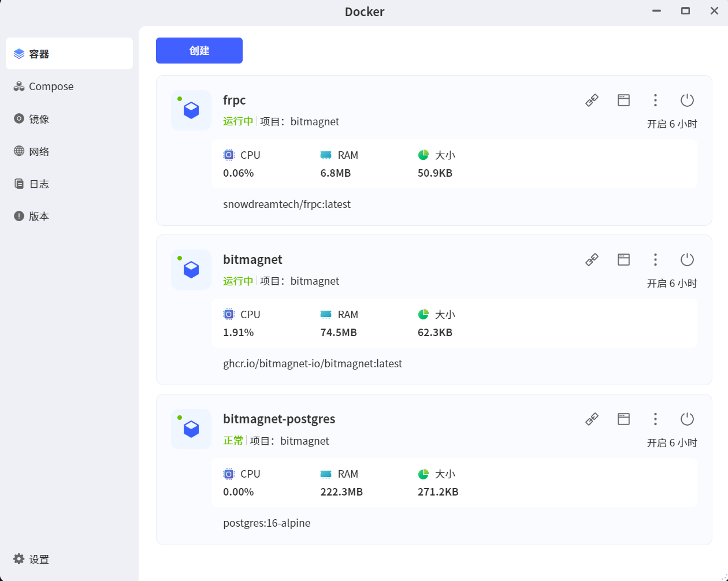Viewport: 728px width, 581px height.
Task: Open 设置 settings in the sidebar
Action: pyautogui.click(x=39, y=559)
